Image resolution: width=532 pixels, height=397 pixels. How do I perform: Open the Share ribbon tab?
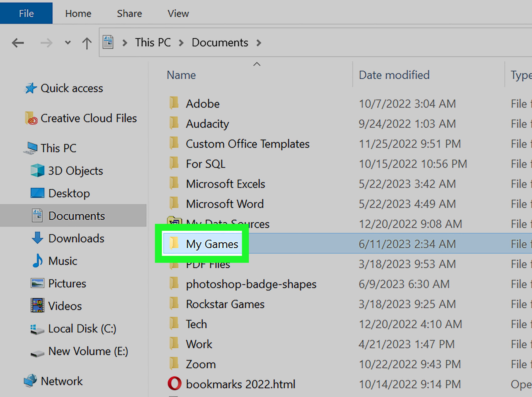(x=129, y=14)
